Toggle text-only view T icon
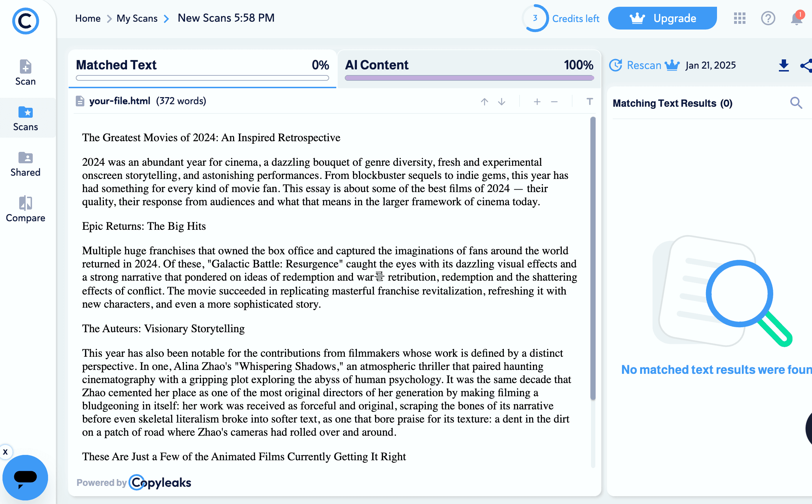The height and width of the screenshot is (504, 812). [590, 102]
